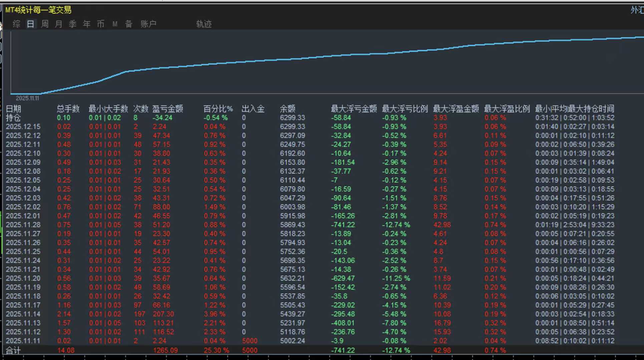Switch to the 月 monthly tab

(x=59, y=24)
